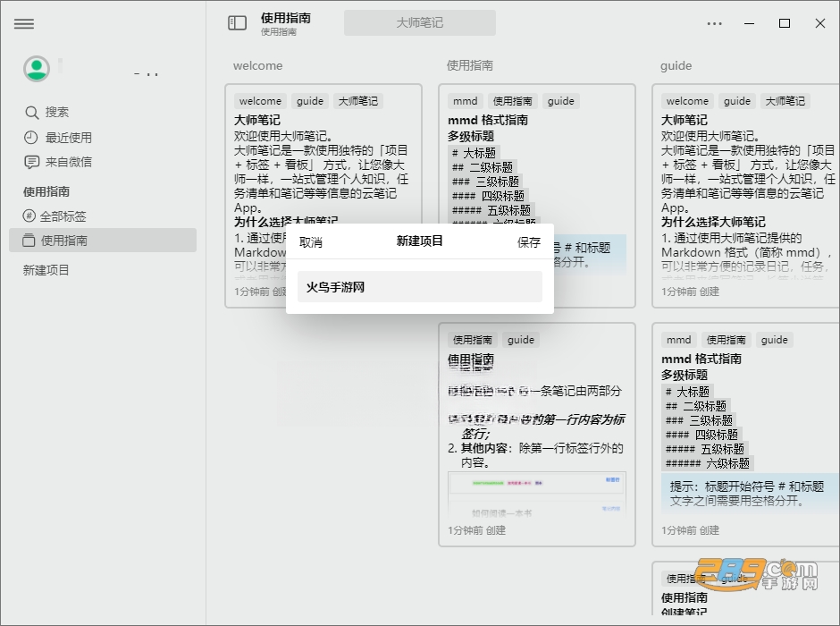This screenshot has height=626, width=840.
Task: Click the hash icon for 全部标签
Action: [29, 216]
